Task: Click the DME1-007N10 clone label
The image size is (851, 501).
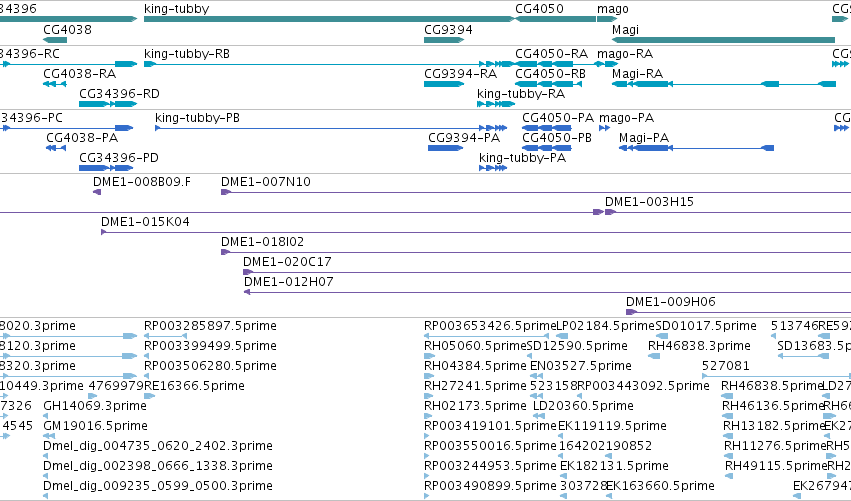Action: (265, 182)
